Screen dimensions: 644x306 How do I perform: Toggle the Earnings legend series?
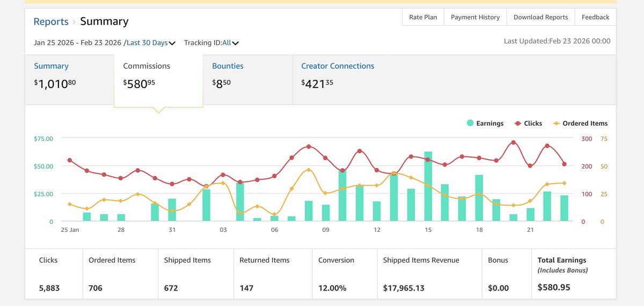[x=485, y=123]
